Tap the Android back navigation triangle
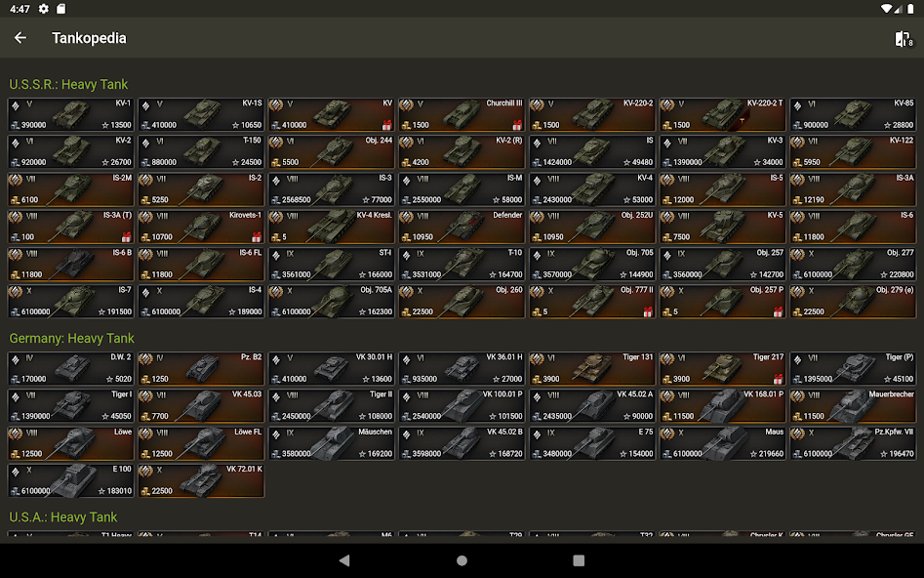 click(x=343, y=558)
